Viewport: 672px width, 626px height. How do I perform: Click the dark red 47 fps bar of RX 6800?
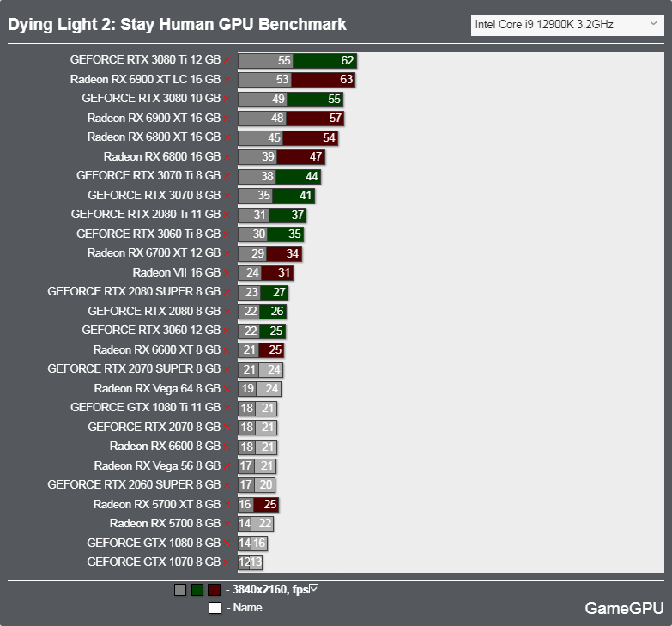tap(301, 157)
